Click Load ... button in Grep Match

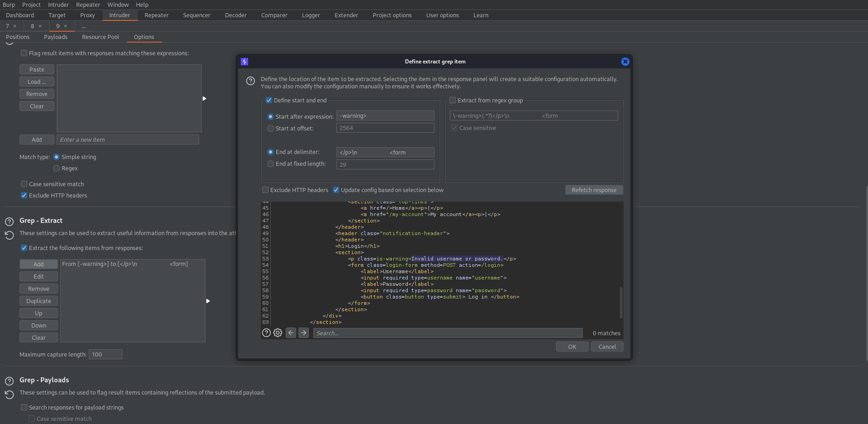(37, 82)
